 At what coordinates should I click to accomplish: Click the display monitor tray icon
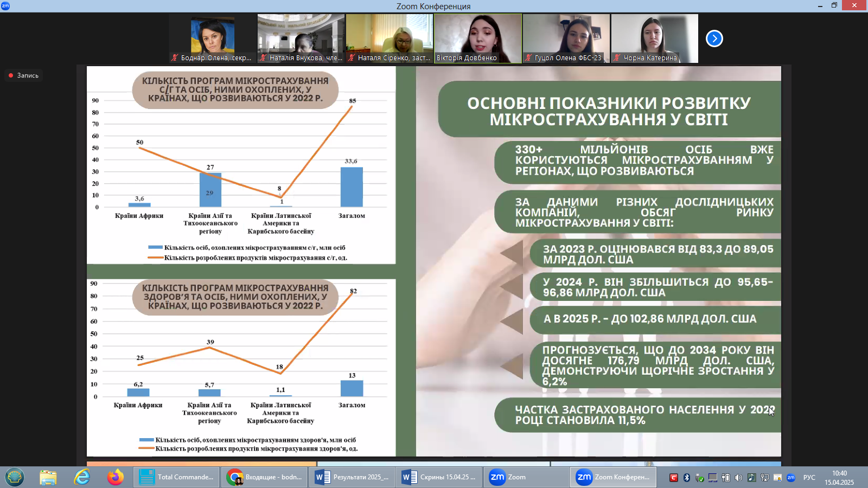713,478
